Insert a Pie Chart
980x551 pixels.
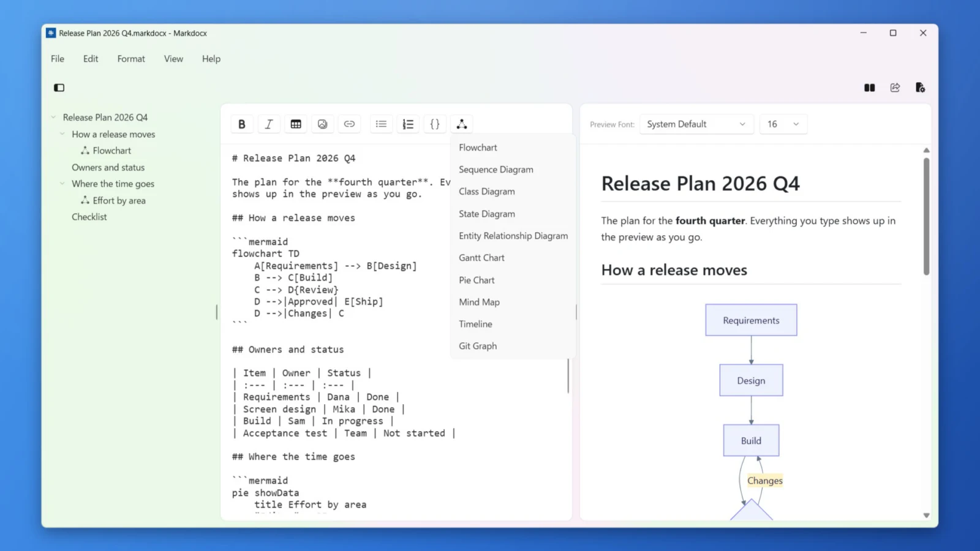(513, 280)
